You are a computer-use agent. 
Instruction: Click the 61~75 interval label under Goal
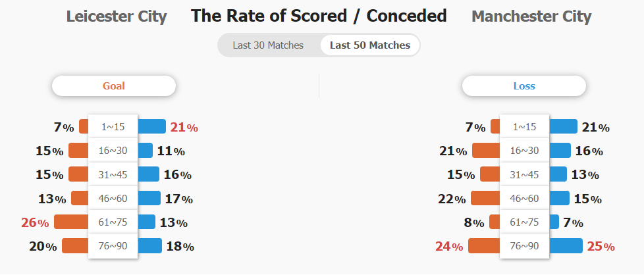click(113, 222)
